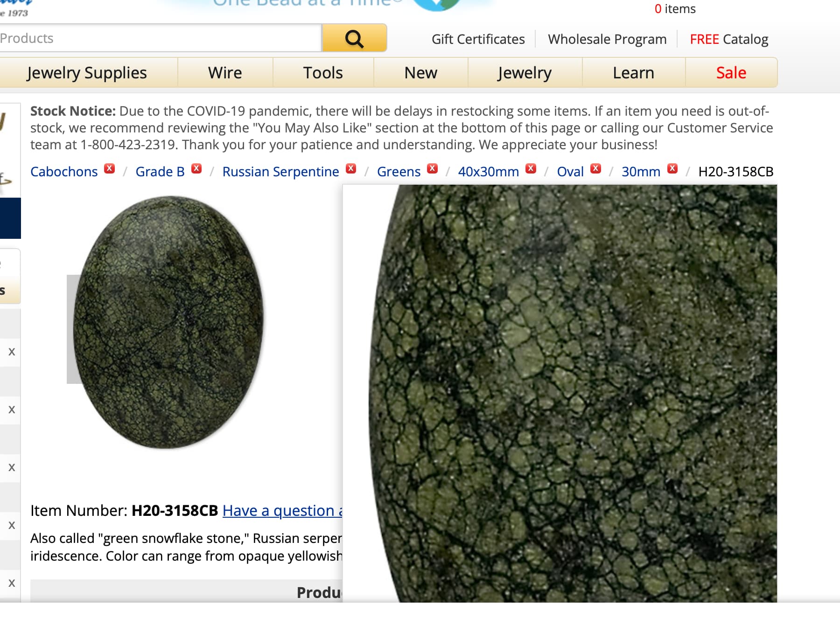The width and height of the screenshot is (840, 639).
Task: Remove the Greens filter via red X
Action: tap(433, 169)
